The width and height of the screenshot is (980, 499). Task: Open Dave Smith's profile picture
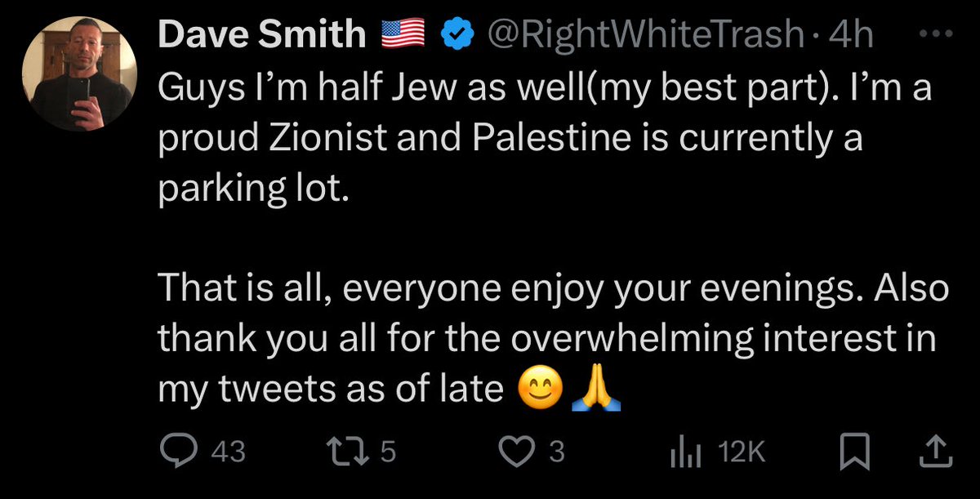tap(79, 78)
